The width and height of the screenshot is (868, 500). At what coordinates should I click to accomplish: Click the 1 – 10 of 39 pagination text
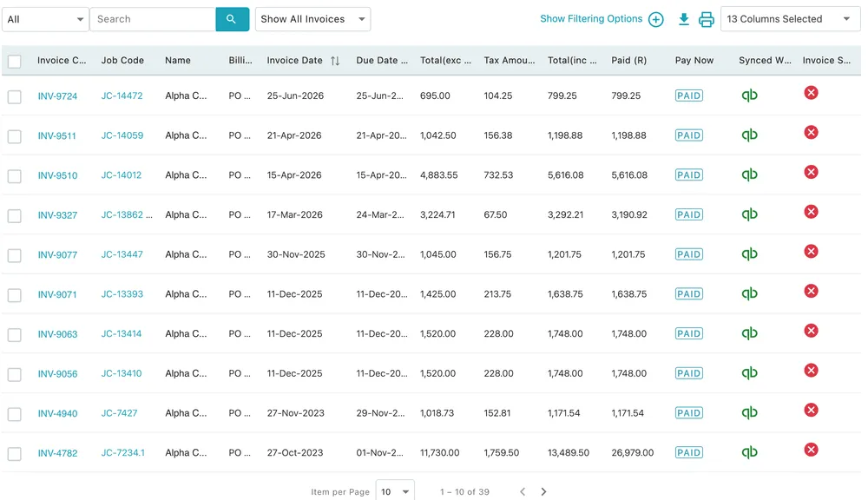[464, 491]
